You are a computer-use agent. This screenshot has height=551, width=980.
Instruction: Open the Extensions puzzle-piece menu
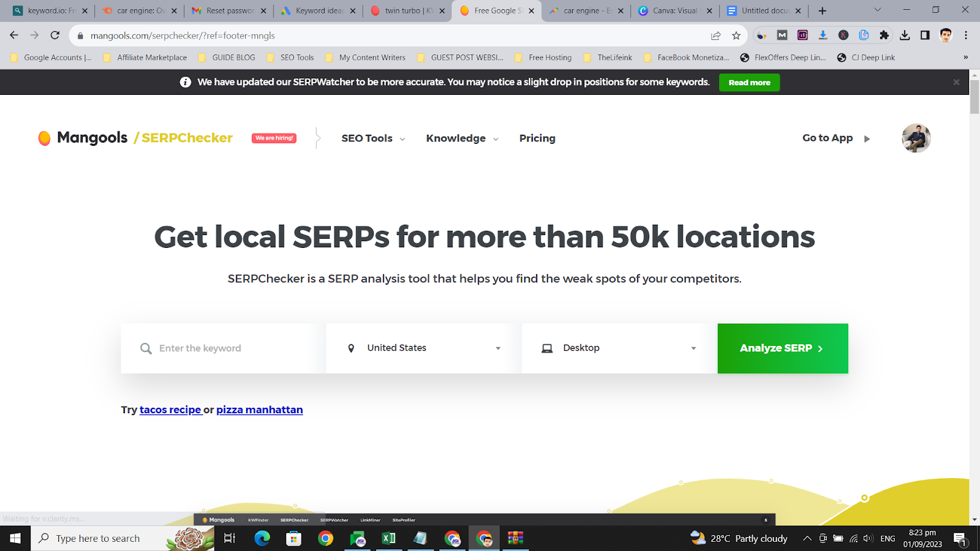(884, 36)
